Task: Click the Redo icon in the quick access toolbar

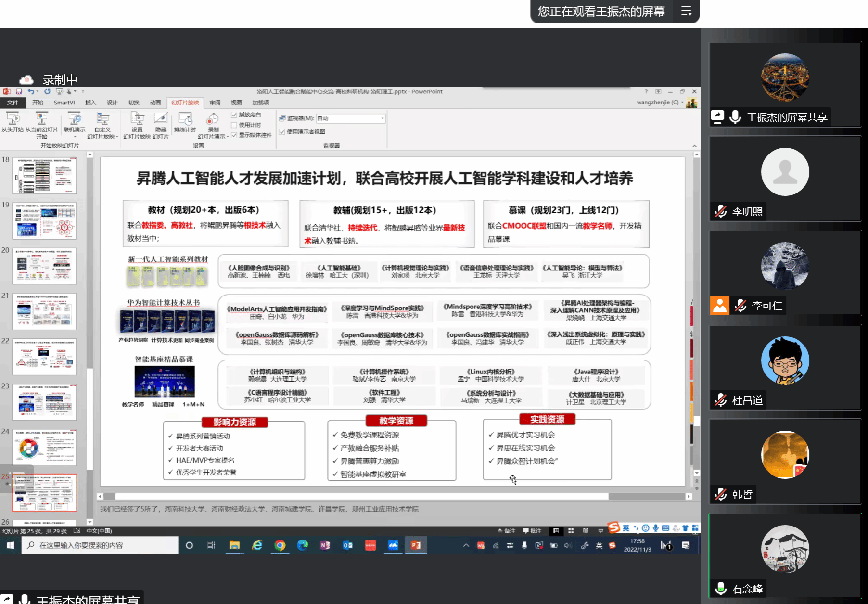Action: 47,91
